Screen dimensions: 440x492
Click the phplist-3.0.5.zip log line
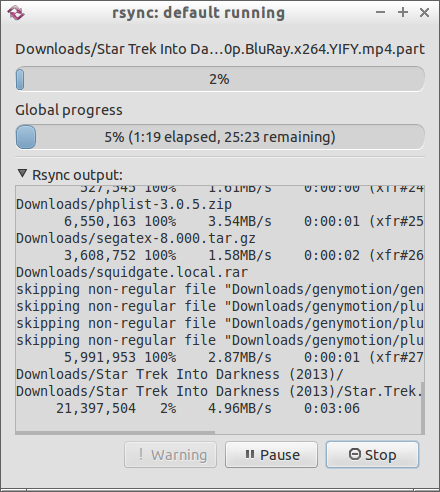(124, 204)
